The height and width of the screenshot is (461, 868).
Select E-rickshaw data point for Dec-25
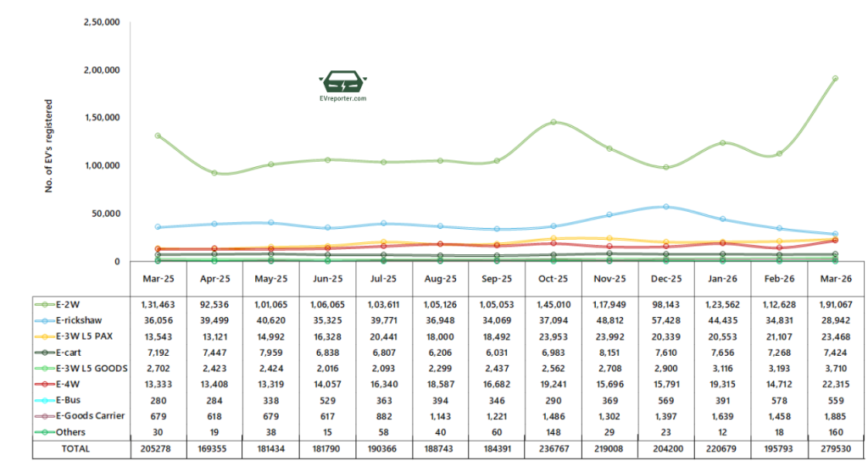point(666,207)
